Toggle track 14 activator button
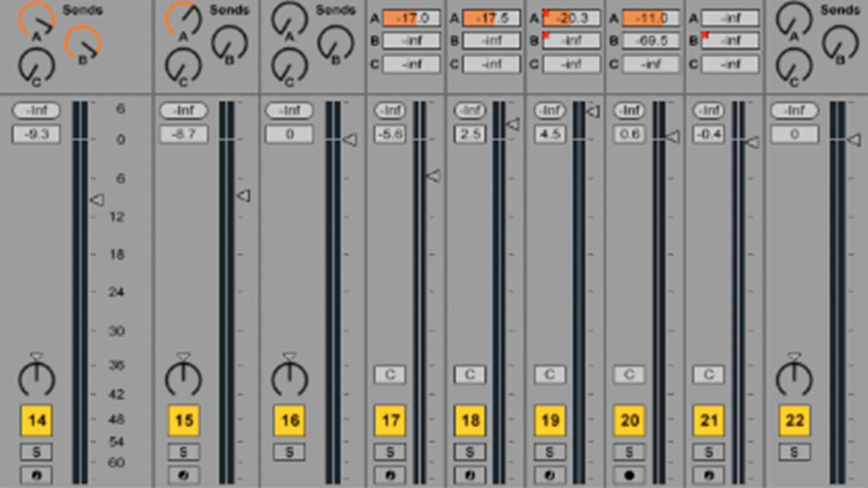 click(x=37, y=420)
